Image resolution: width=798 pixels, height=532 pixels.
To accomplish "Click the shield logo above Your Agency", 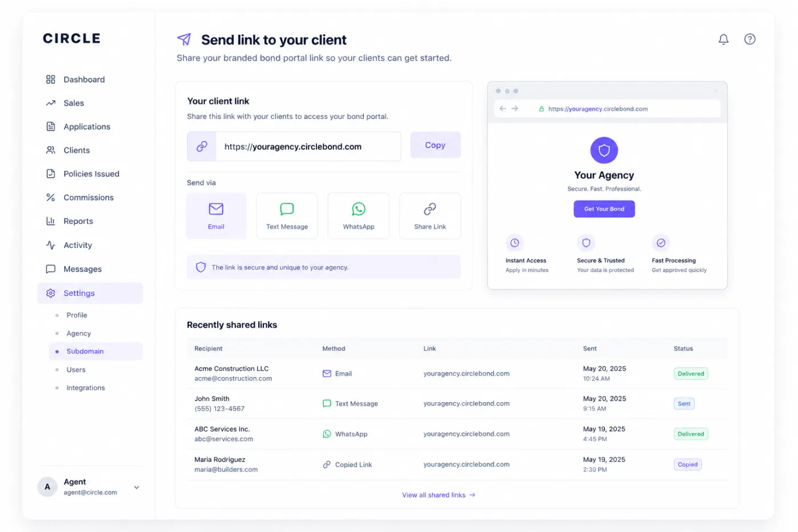I will (604, 150).
